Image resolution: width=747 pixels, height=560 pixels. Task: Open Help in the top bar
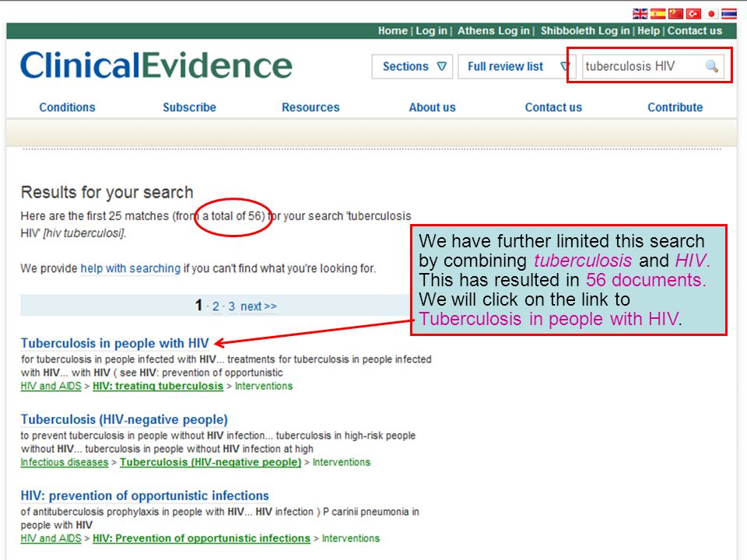[648, 31]
